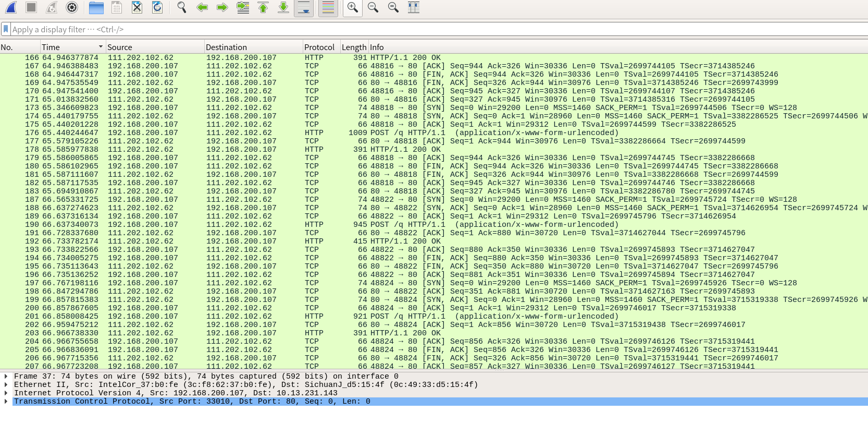Screen dimensions: 868x436
Task: Find a packet with magnifier icon
Action: pyautogui.click(x=182, y=7)
